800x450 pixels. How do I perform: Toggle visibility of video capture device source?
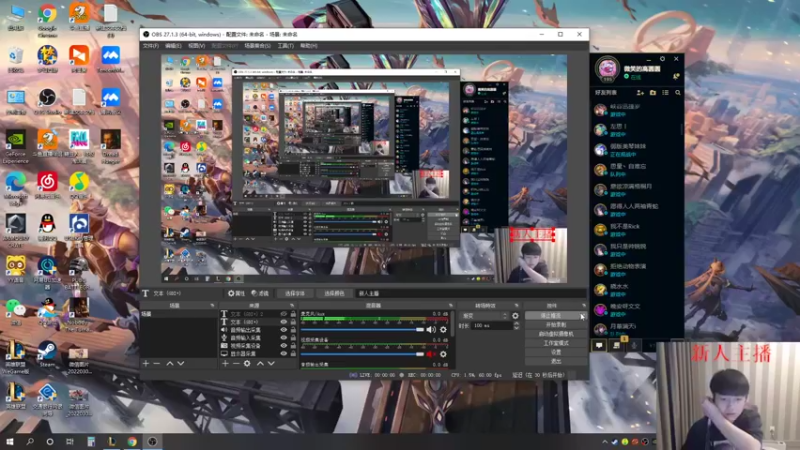pyautogui.click(x=284, y=345)
